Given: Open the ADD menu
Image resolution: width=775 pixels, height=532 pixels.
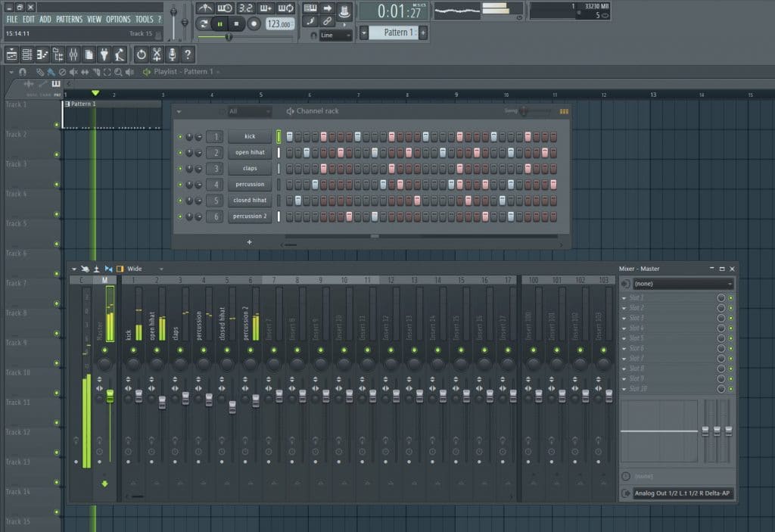Looking at the screenshot, I should coord(45,19).
